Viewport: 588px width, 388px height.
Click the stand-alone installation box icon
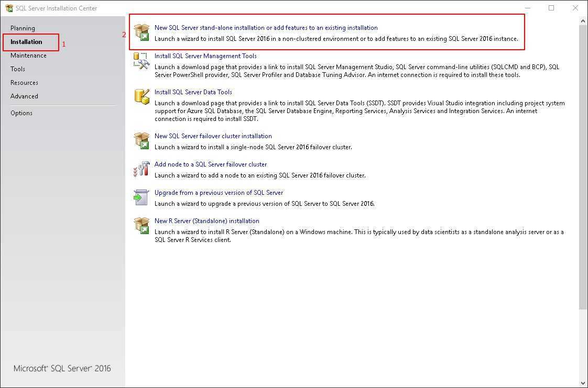[141, 32]
